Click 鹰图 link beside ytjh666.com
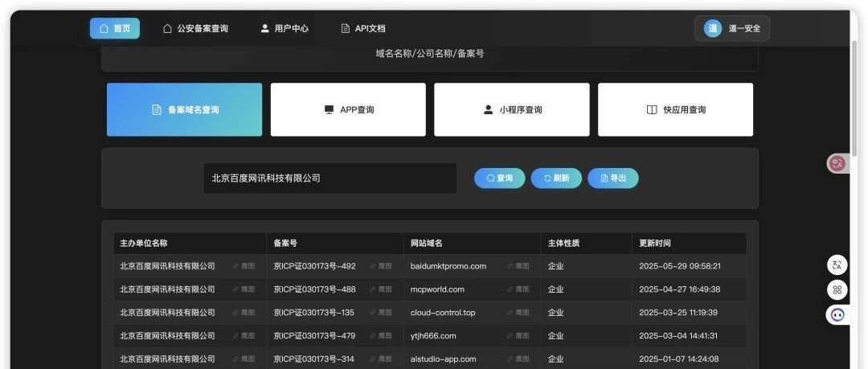The image size is (868, 369). pyautogui.click(x=518, y=336)
